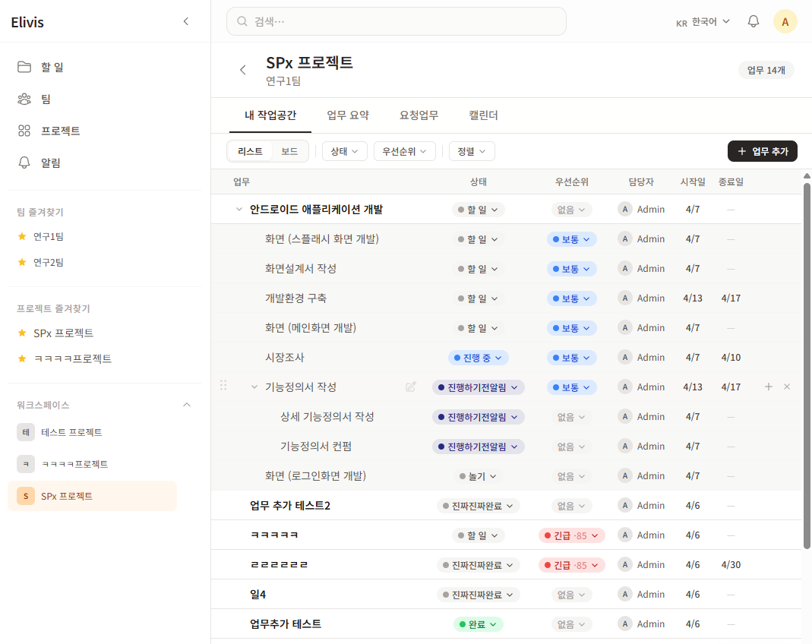812x644 pixels.
Task: Click the back arrow next to SPx 프로젝트
Action: pyautogui.click(x=243, y=70)
